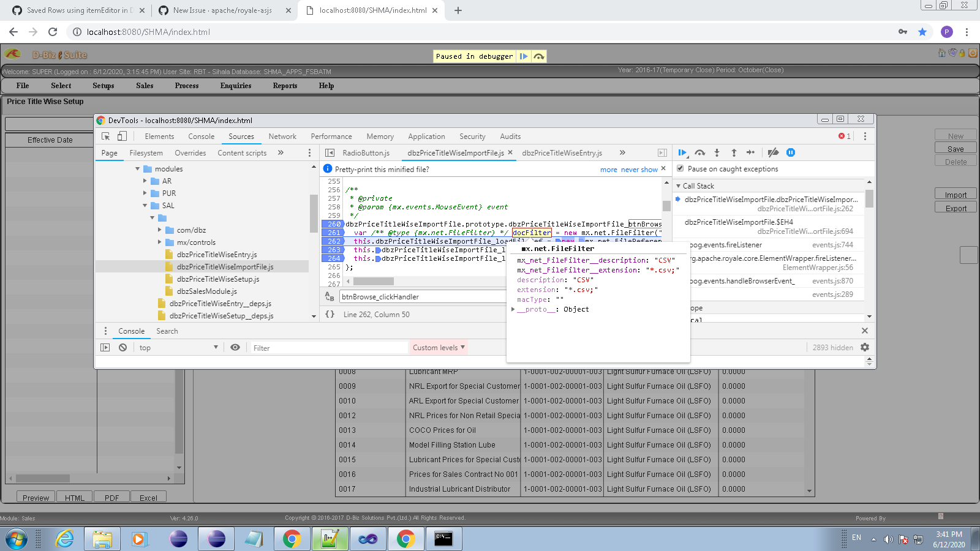
Task: Resume script execution in the debugger toolbar
Action: [682, 152]
